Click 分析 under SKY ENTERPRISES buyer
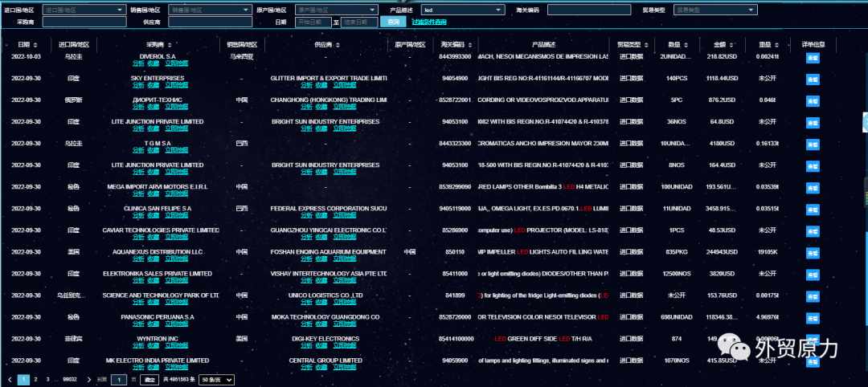The image size is (868, 387). point(138,85)
